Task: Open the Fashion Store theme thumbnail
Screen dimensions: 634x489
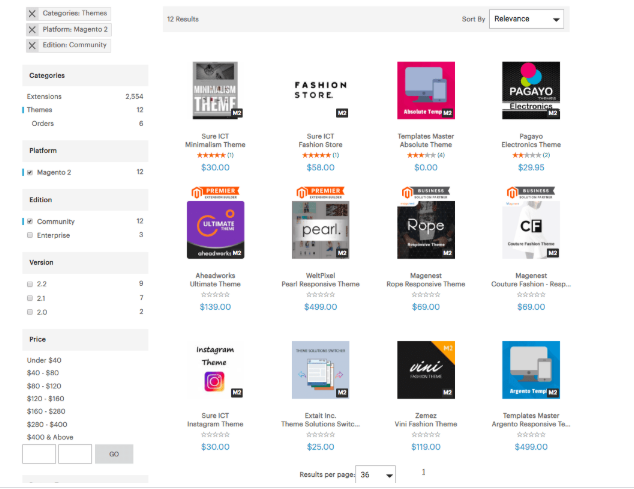Action: (x=320, y=90)
